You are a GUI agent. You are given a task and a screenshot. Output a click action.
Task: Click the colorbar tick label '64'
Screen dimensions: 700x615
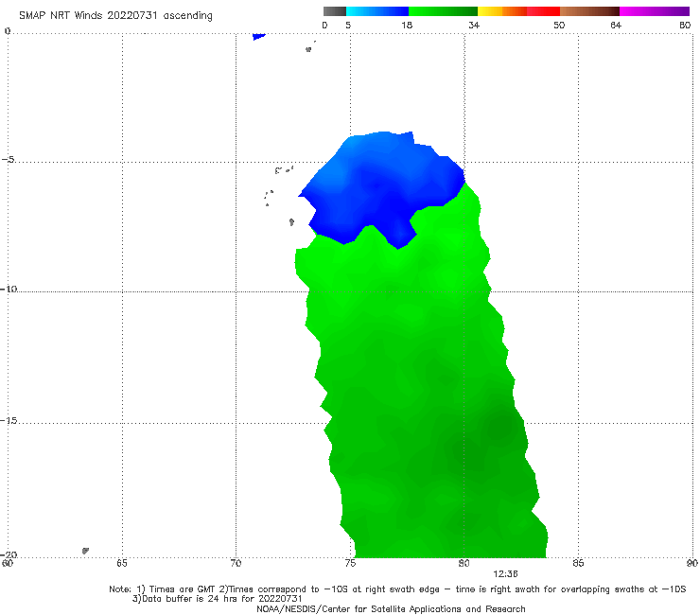click(616, 25)
